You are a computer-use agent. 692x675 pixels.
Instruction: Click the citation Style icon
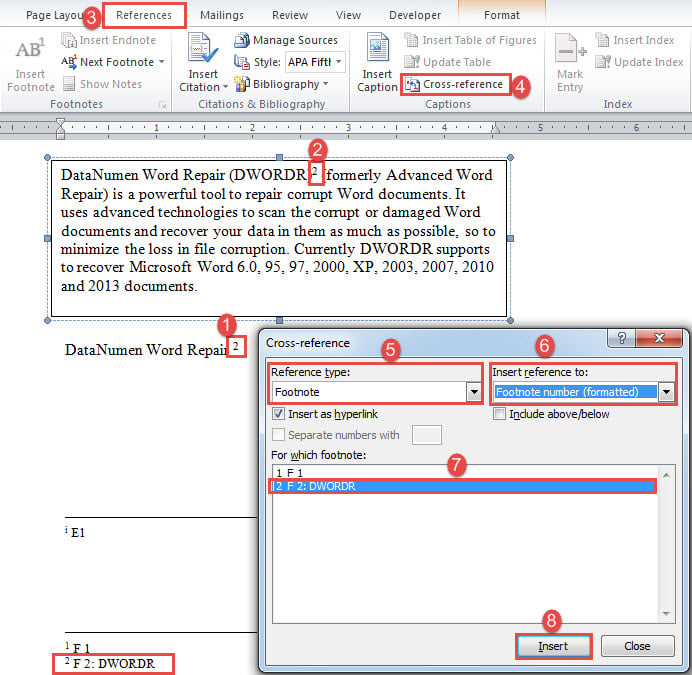[241, 62]
